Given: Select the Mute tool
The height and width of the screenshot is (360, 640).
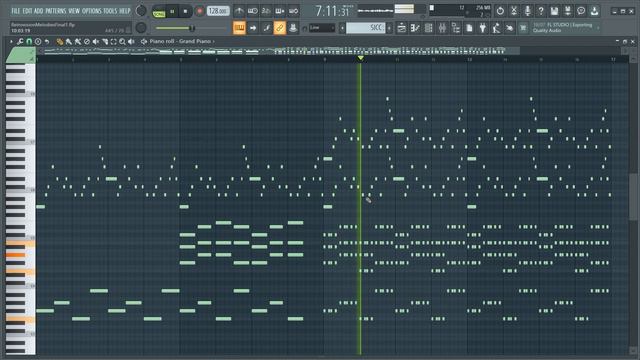Looking at the screenshot, I should (x=96, y=41).
